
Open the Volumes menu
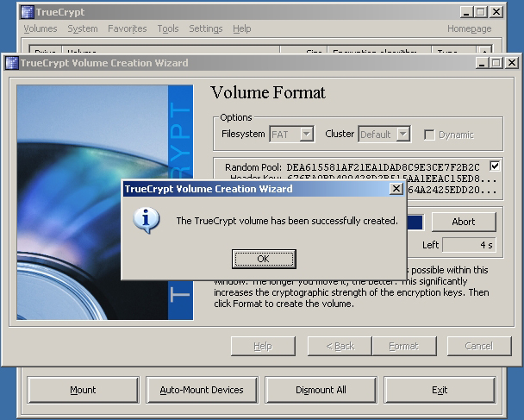tap(41, 28)
